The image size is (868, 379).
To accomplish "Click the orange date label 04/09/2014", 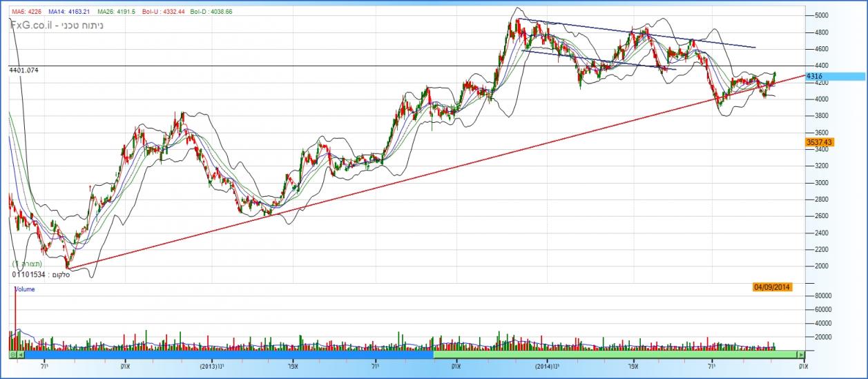I will tap(772, 286).
